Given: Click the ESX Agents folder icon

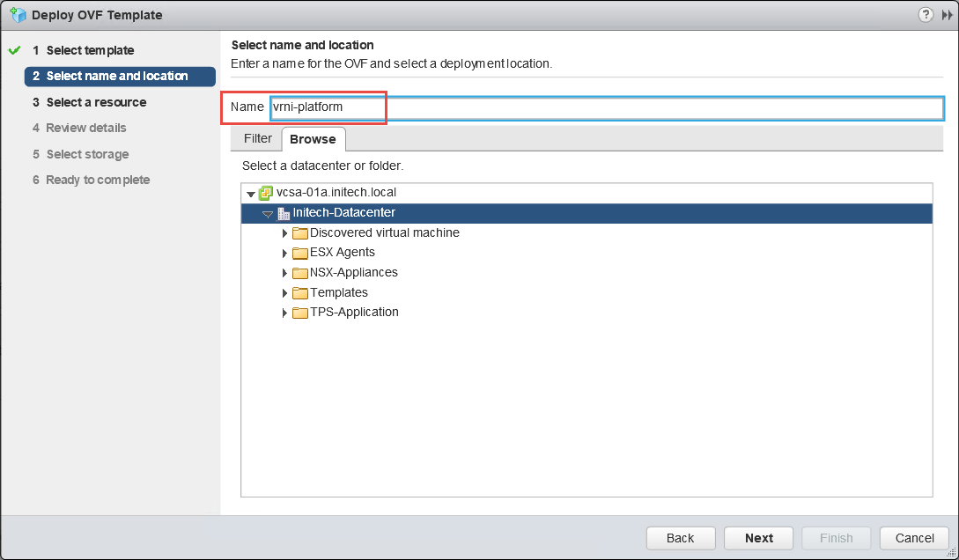Looking at the screenshot, I should pyautogui.click(x=300, y=253).
